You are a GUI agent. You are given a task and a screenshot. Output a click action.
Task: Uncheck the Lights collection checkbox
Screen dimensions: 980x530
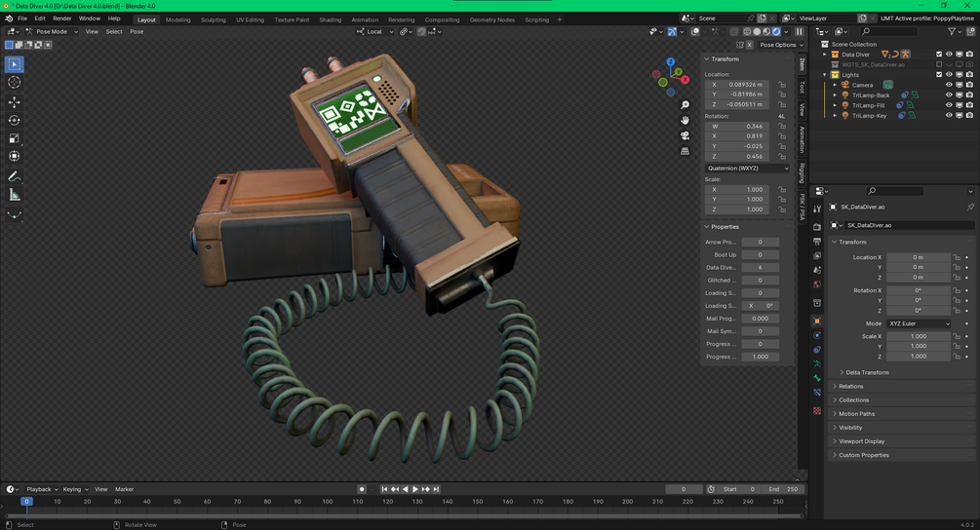click(x=939, y=75)
